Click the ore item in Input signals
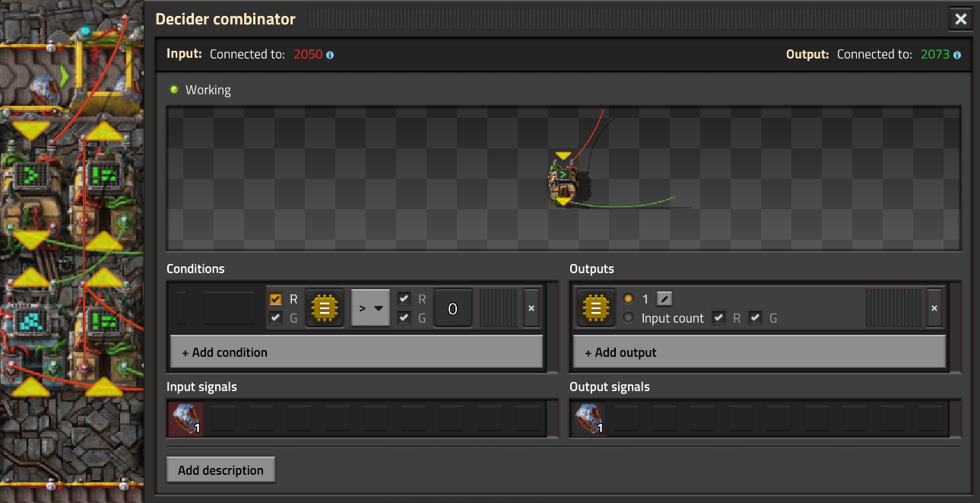The height and width of the screenshot is (503, 980). pyautogui.click(x=186, y=419)
